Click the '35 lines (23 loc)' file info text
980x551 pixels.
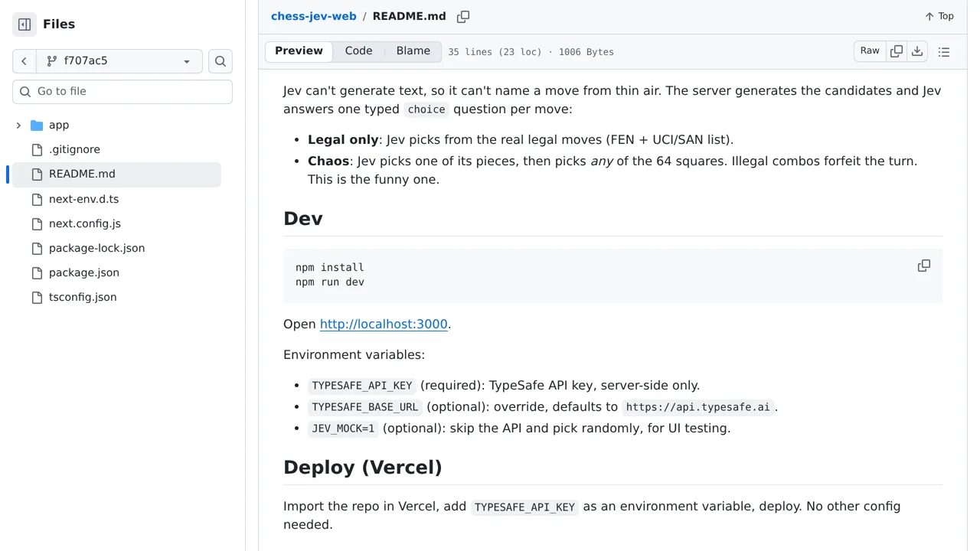tap(495, 52)
